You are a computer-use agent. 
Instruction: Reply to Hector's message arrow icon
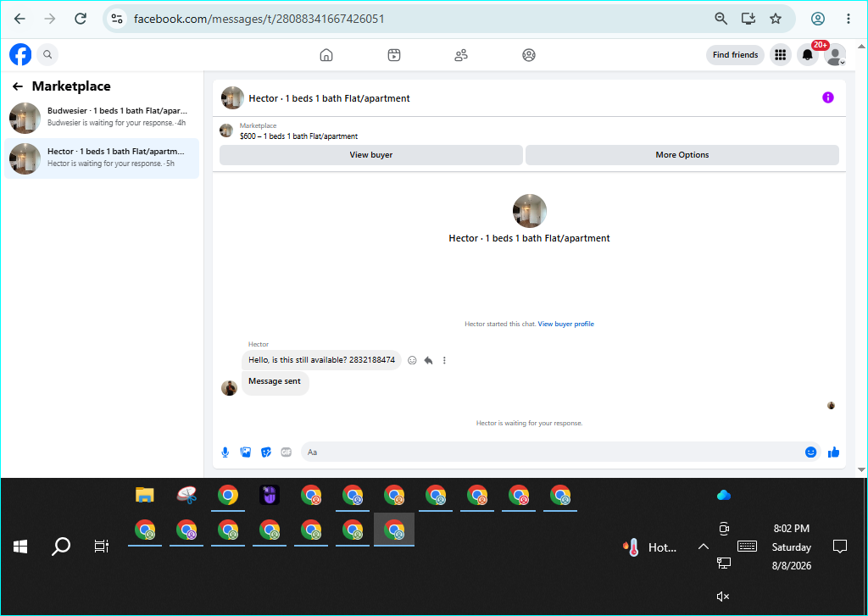click(428, 360)
